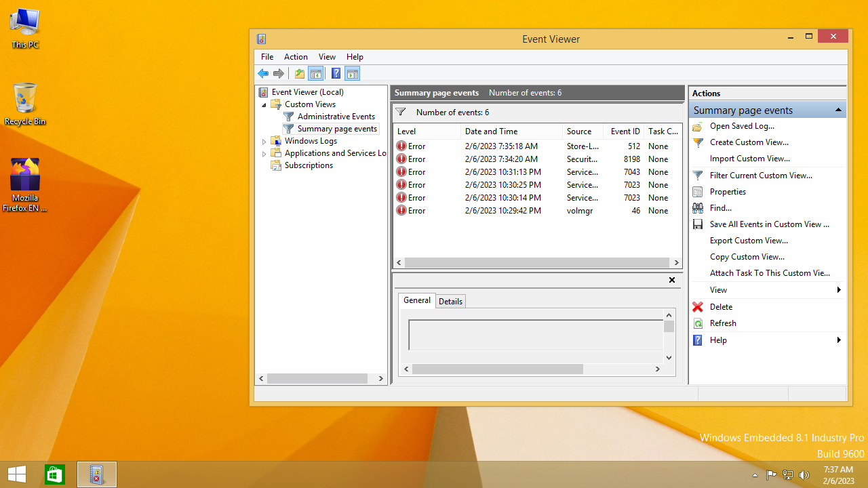
Task: Select the This PC desktop icon
Action: pyautogui.click(x=25, y=28)
